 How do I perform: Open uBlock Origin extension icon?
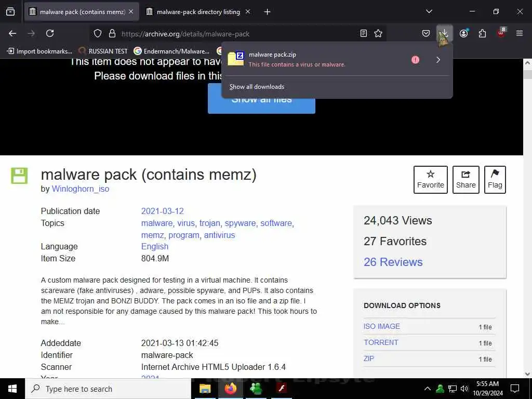pos(501,33)
